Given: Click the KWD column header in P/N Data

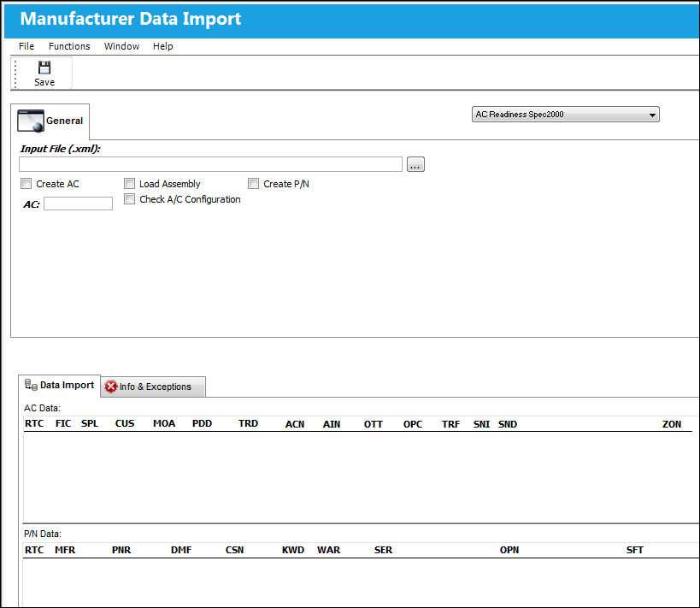Looking at the screenshot, I should click(293, 550).
